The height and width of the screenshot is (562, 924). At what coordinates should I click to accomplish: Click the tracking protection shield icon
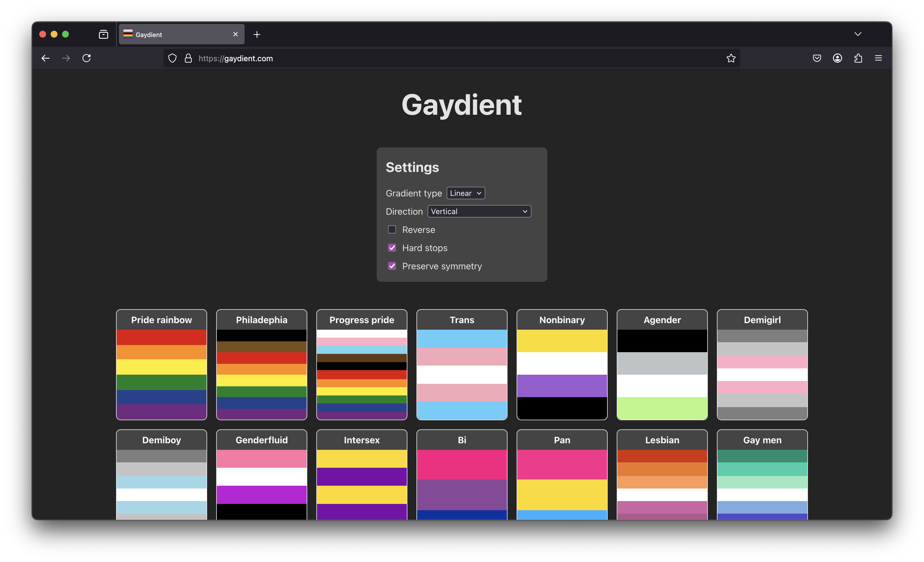[x=172, y=58]
